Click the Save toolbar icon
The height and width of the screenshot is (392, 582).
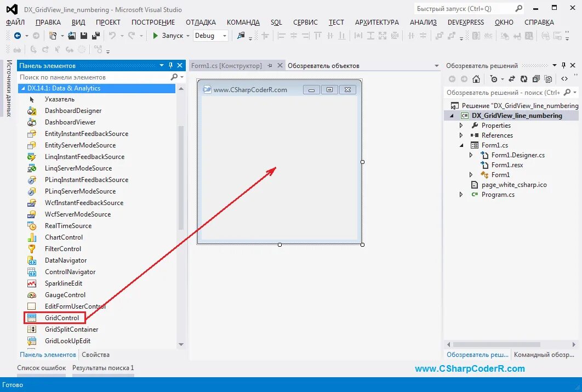tap(84, 36)
